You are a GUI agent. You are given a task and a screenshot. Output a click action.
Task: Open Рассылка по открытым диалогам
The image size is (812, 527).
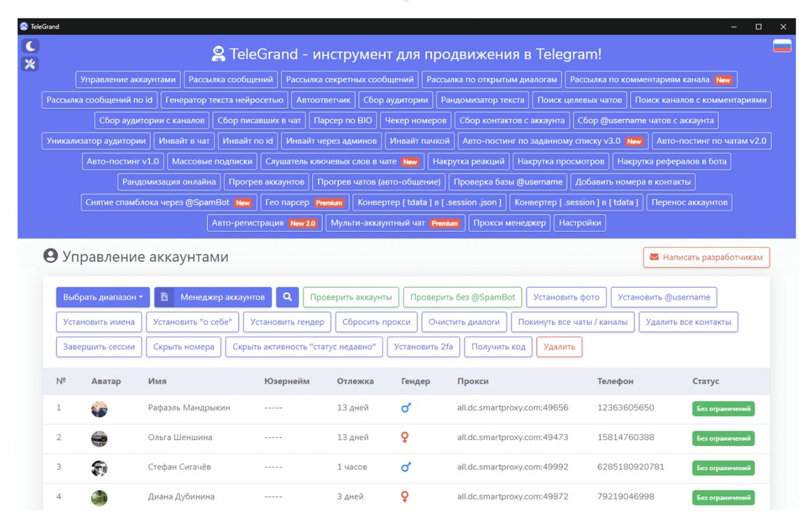pyautogui.click(x=491, y=80)
